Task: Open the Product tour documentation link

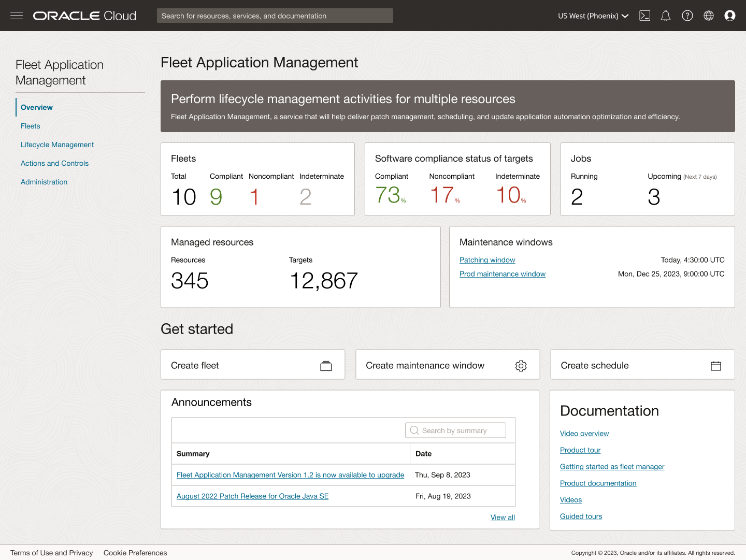Action: [x=580, y=450]
